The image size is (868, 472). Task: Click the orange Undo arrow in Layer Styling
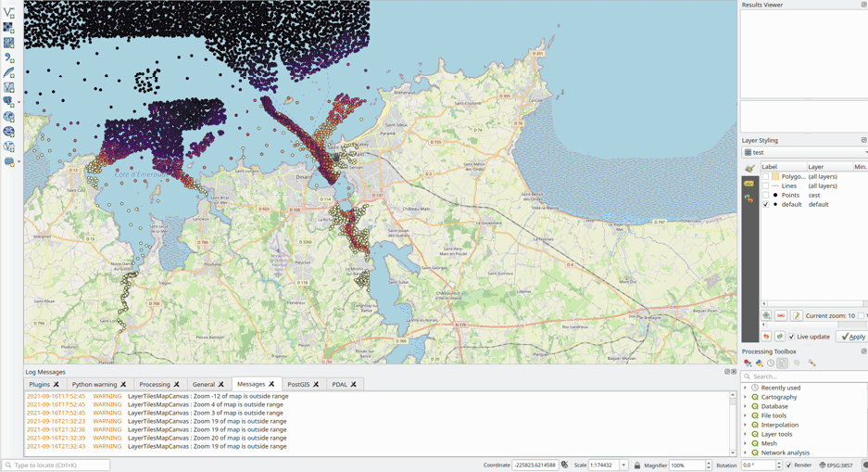click(766, 337)
